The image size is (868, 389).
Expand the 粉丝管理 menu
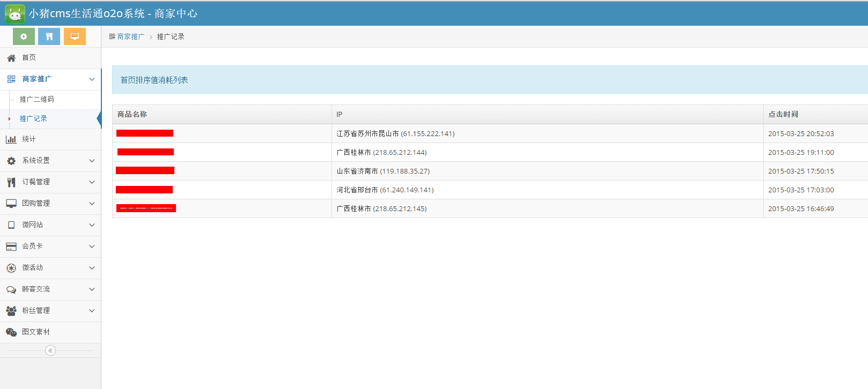(x=50, y=311)
